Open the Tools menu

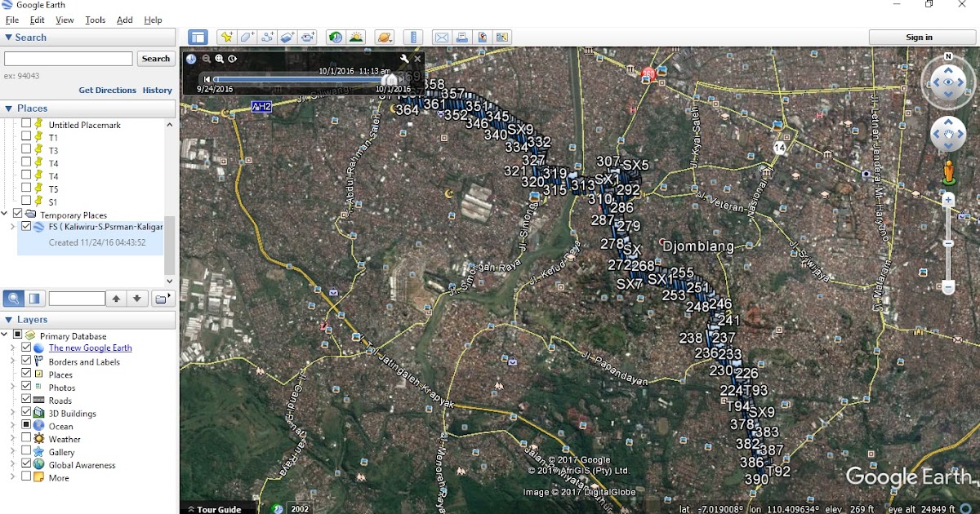(96, 20)
